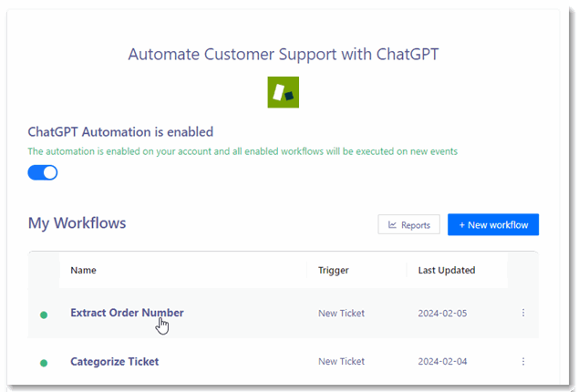Viewport: 578px width, 392px height.
Task: Open the Categorize Ticket workflow
Action: tap(115, 361)
